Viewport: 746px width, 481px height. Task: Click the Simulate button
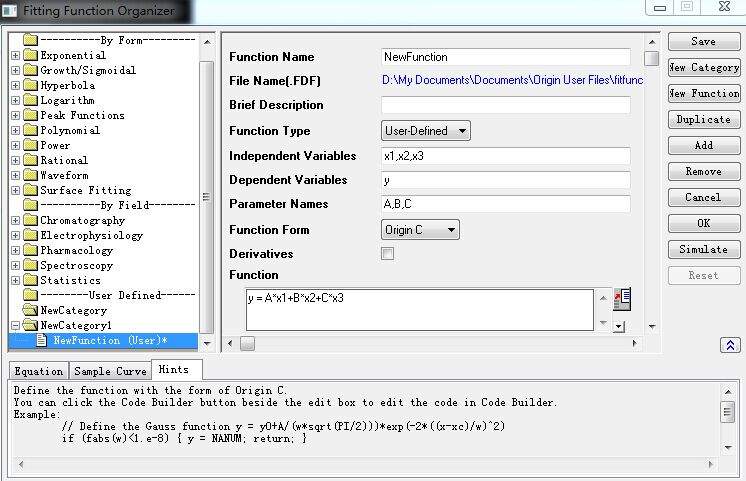pos(704,249)
